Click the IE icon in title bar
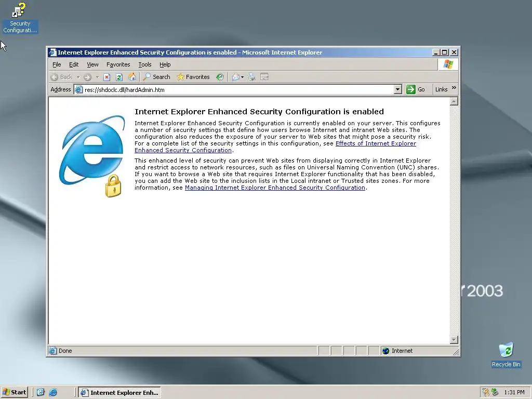532x399 pixels. click(52, 52)
